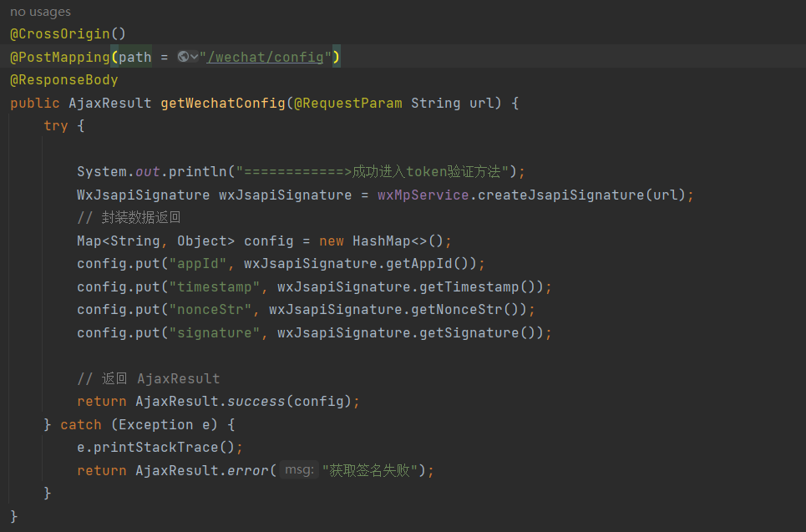This screenshot has height=532, width=806.
Task: Click the "appId" string literal
Action: pyautogui.click(x=199, y=264)
